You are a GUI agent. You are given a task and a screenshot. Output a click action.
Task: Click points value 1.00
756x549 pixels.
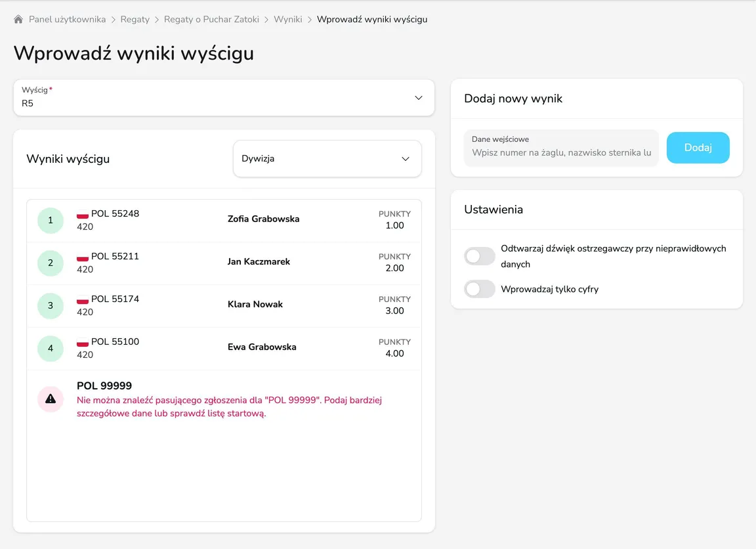click(394, 225)
